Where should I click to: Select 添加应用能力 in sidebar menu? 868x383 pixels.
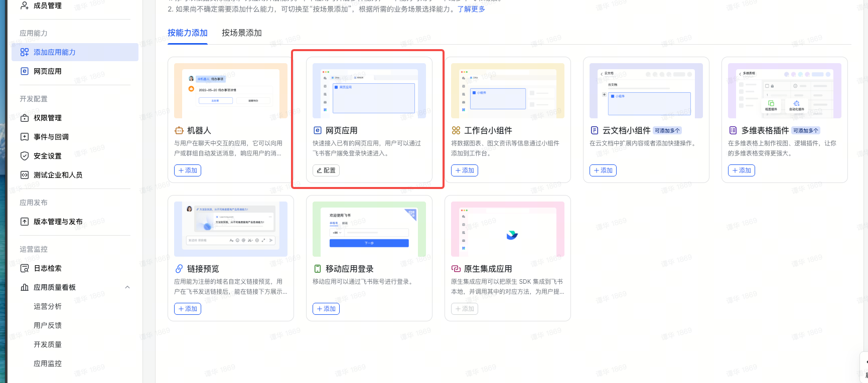(54, 52)
